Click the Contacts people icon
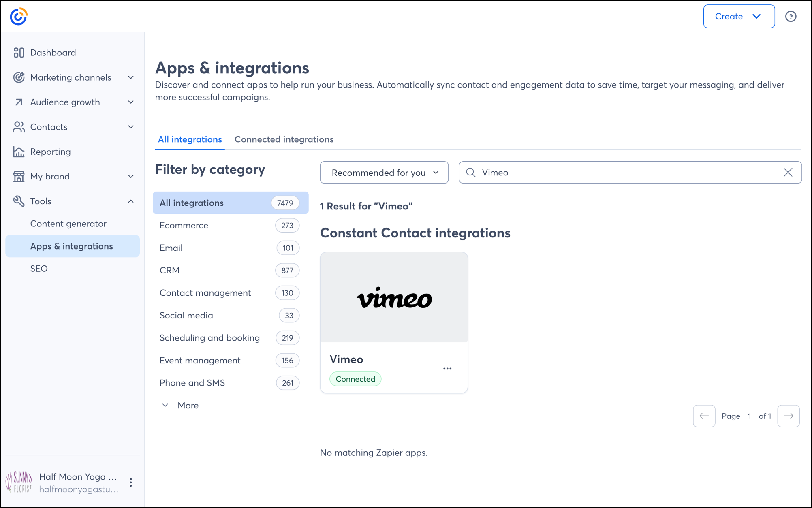The height and width of the screenshot is (508, 812). [x=19, y=127]
